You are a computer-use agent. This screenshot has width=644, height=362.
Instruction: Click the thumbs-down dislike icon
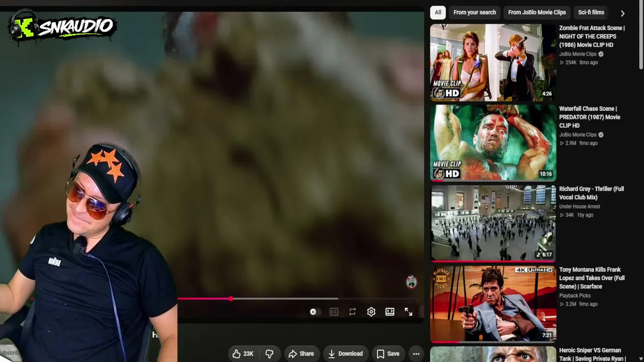tap(270, 353)
